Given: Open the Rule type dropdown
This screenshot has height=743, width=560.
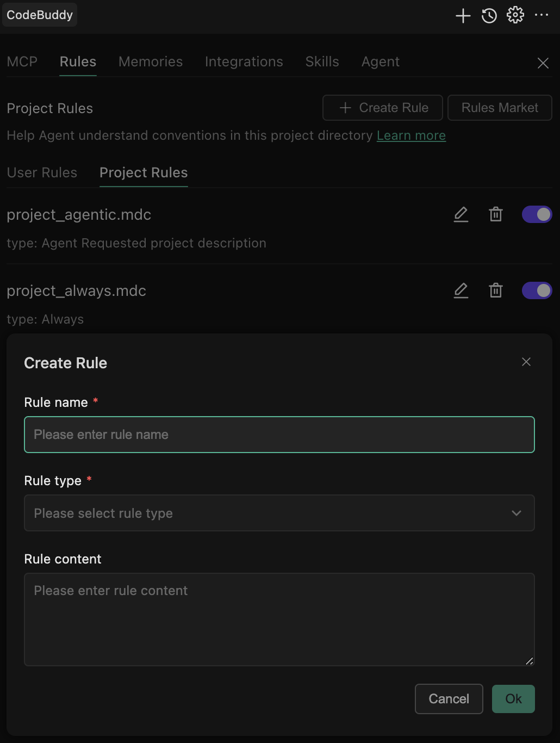Looking at the screenshot, I should 279,513.
